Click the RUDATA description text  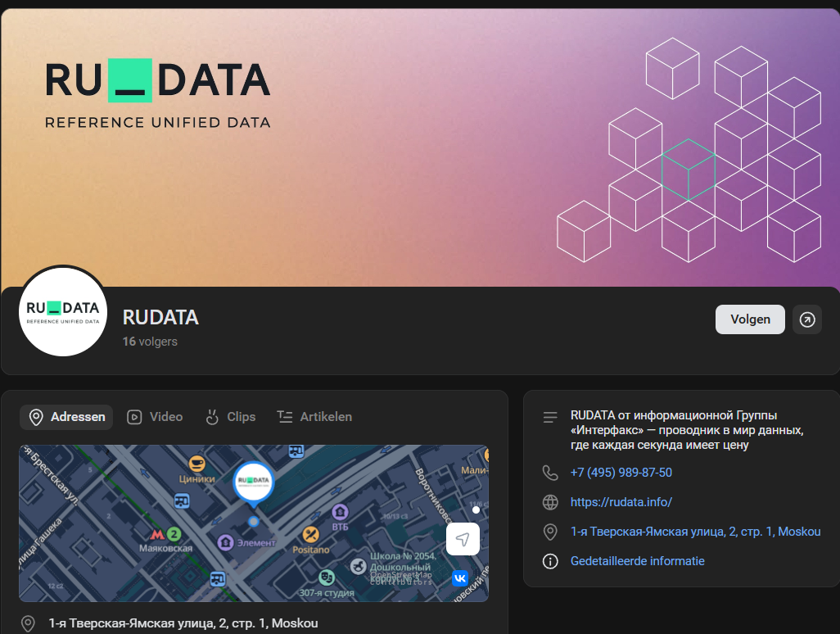687,430
